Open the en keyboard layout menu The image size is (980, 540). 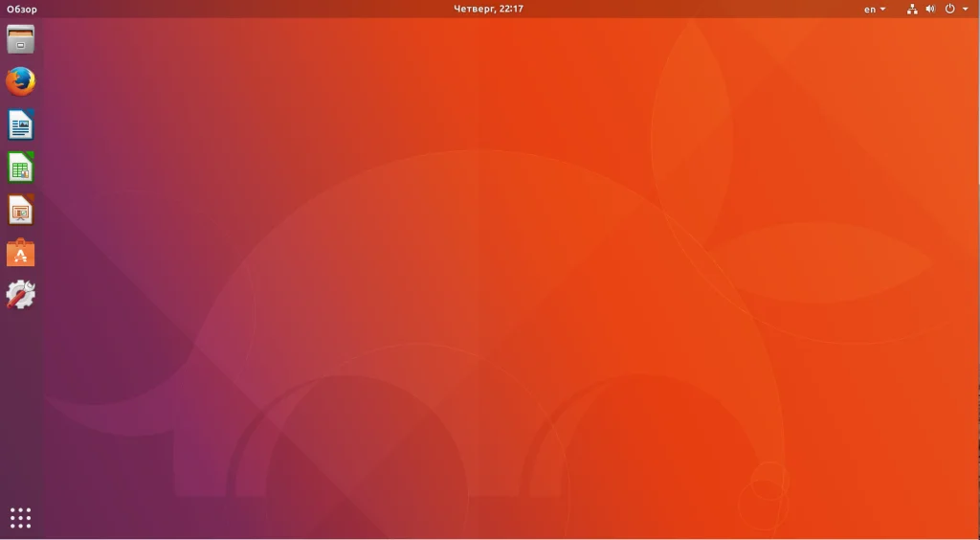point(875,10)
